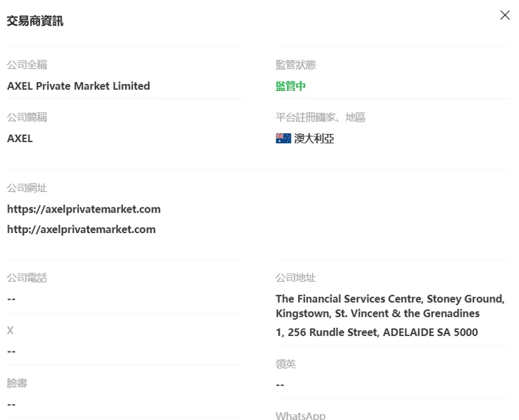Viewport: 519px width, 420px height.
Task: Select the company name AXEL Private Market Limited
Action: point(79,86)
